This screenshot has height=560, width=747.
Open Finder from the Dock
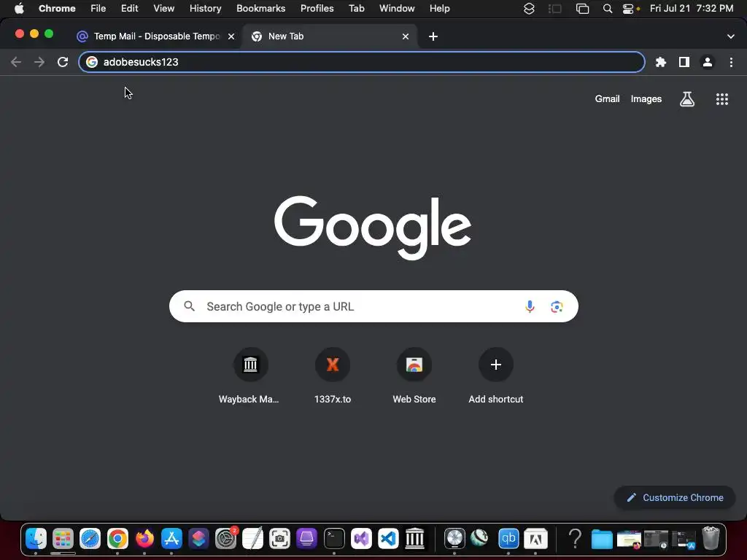tap(36, 539)
